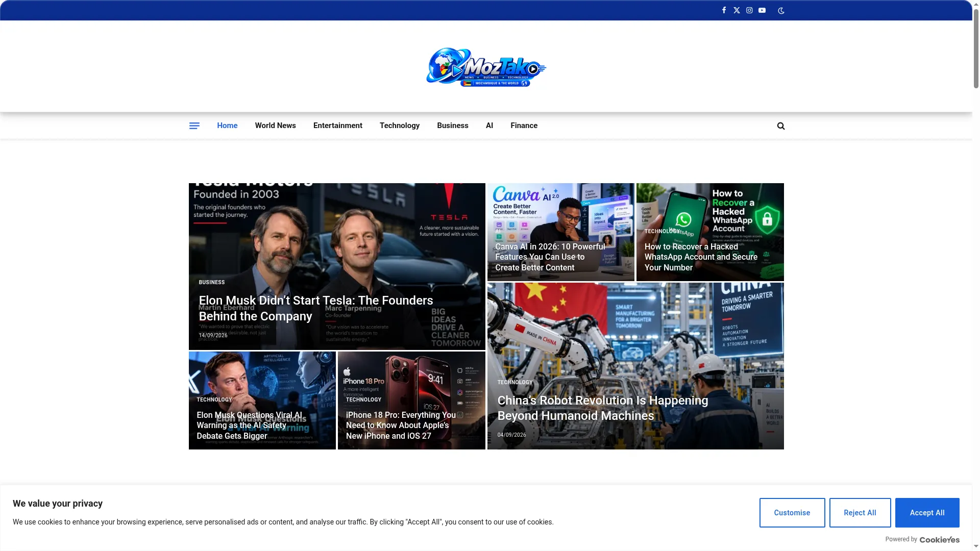The height and width of the screenshot is (551, 980).
Task: Click the TECHNOLOGY tag on Elon Musk AI article
Action: click(x=214, y=399)
